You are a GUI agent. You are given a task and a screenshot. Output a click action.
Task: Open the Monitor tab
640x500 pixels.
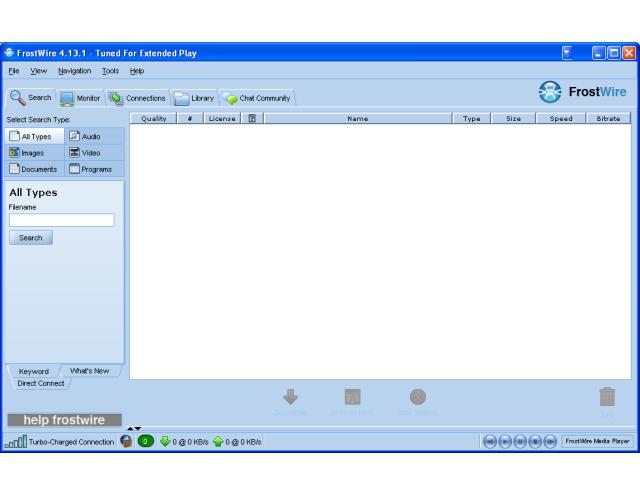(80, 98)
